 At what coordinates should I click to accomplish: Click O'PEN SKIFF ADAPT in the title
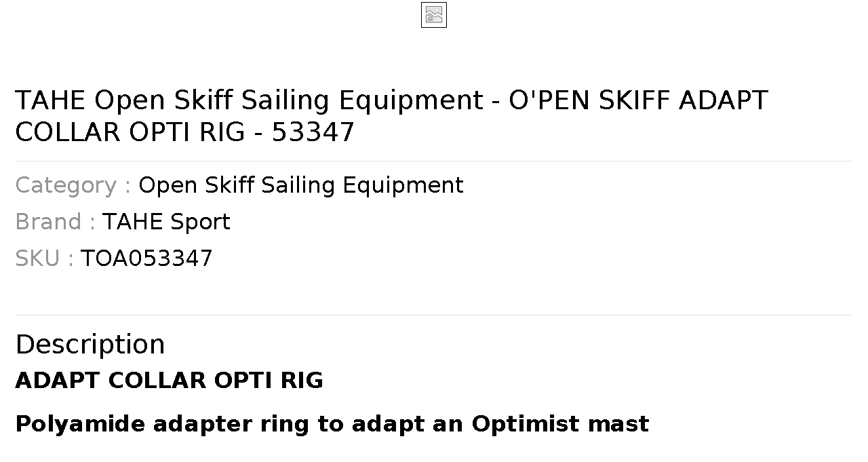click(x=638, y=100)
